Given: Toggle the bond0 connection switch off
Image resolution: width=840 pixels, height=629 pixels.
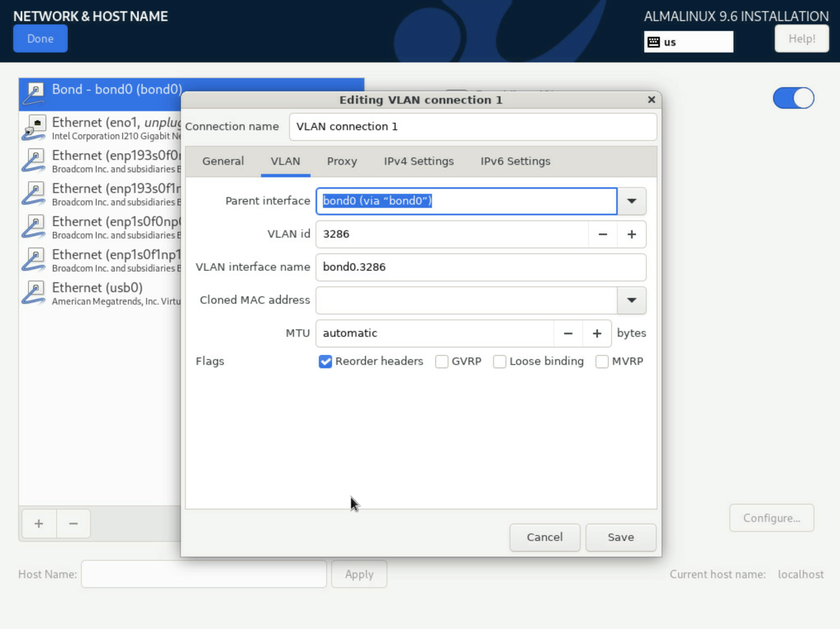Looking at the screenshot, I should pyautogui.click(x=793, y=98).
